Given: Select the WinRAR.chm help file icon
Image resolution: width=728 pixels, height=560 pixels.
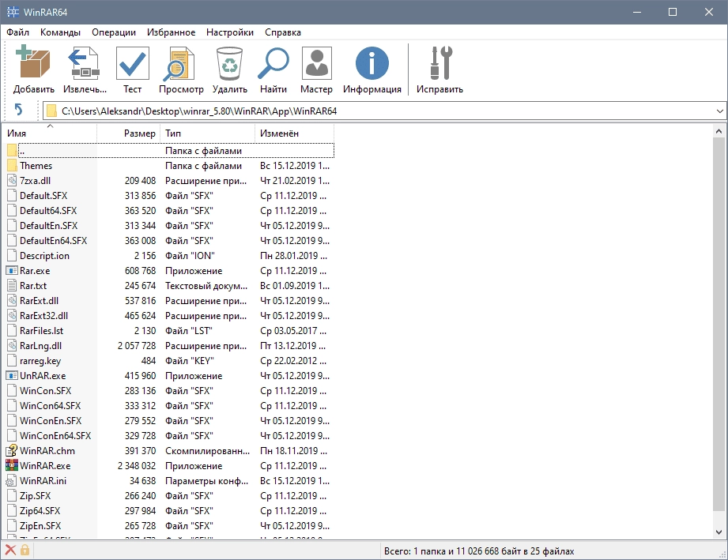Looking at the screenshot, I should tap(12, 450).
